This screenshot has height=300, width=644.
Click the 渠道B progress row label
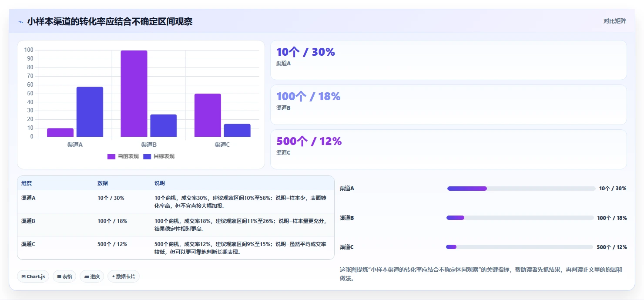[347, 218]
